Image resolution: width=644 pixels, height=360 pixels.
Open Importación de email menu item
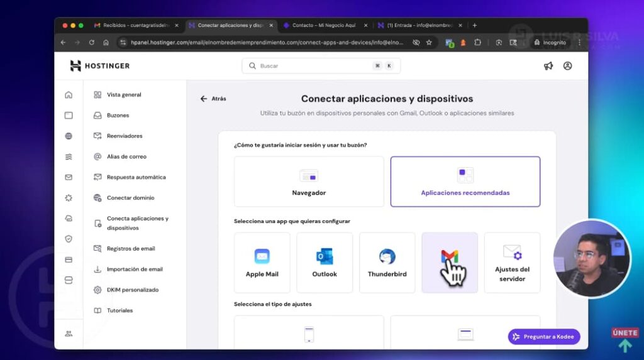tap(135, 270)
